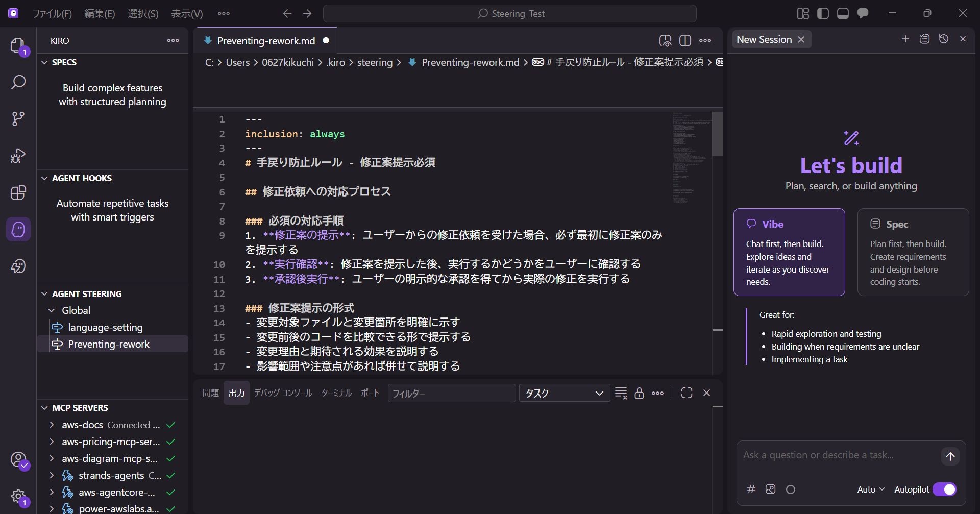Open the Run and Debug panel
The height and width of the screenshot is (514, 980).
click(x=18, y=155)
